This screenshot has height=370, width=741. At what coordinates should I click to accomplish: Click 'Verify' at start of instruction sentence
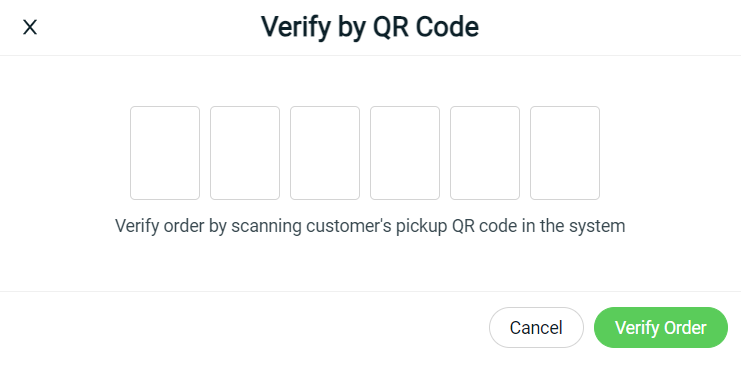137,226
